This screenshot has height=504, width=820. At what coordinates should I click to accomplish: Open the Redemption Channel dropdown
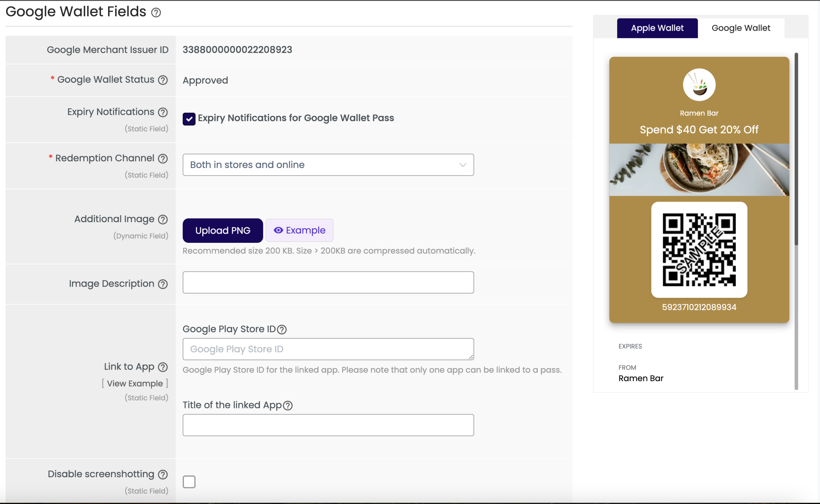[x=328, y=165]
